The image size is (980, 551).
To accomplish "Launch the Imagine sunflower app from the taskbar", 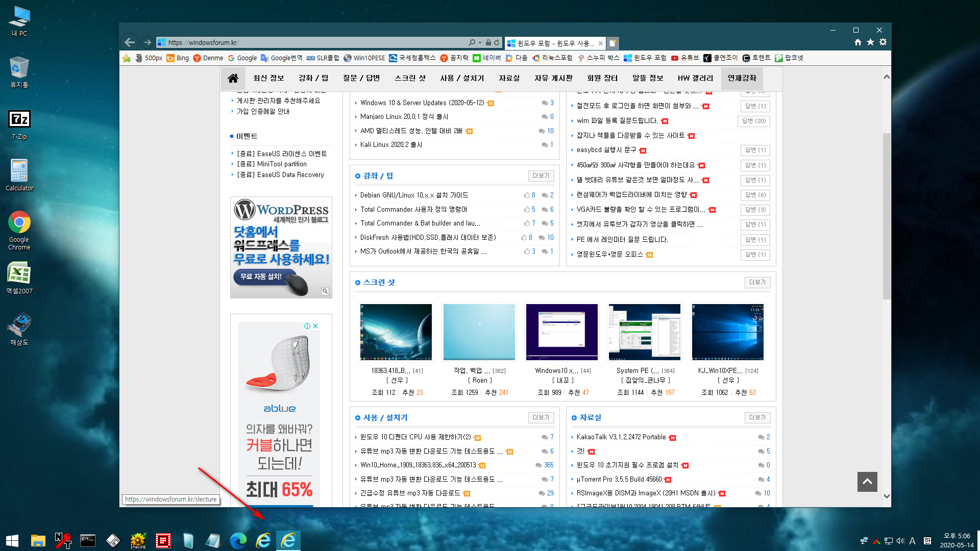I will click(x=138, y=541).
